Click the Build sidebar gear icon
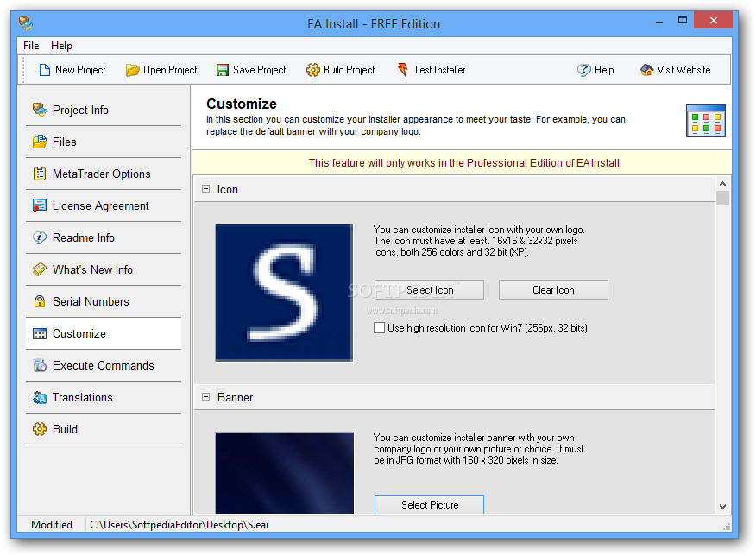Screen dimensions: 756x556 [40, 429]
